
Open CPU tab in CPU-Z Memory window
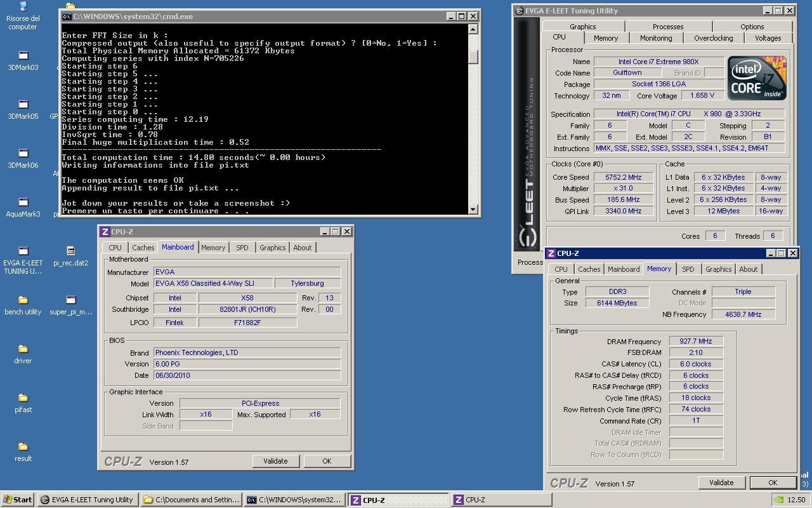561,269
